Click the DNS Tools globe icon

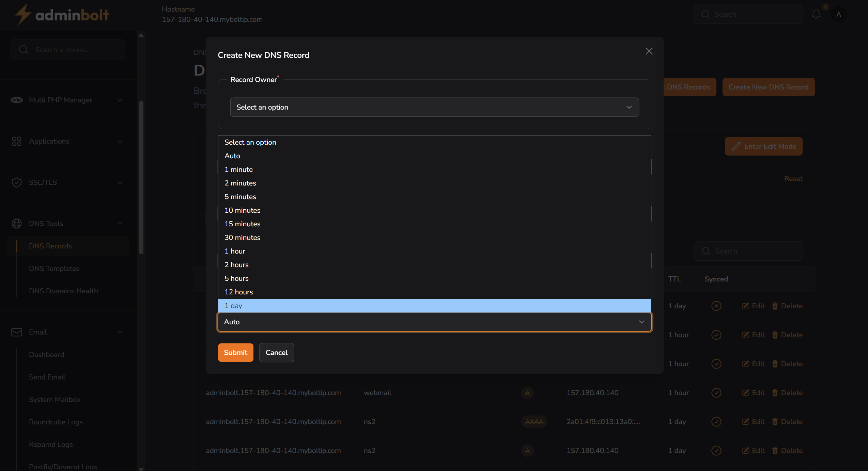pos(16,224)
